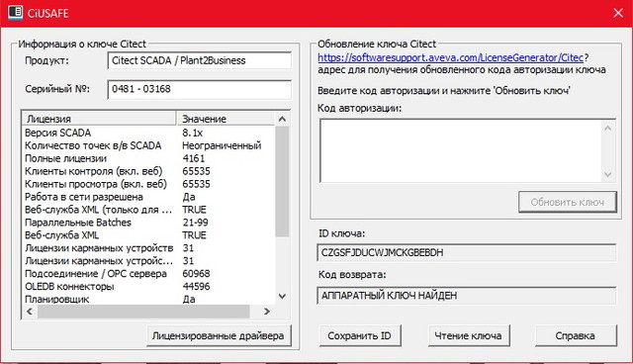The width and height of the screenshot is (633, 364).
Task: Open Справка help button
Action: click(x=576, y=335)
